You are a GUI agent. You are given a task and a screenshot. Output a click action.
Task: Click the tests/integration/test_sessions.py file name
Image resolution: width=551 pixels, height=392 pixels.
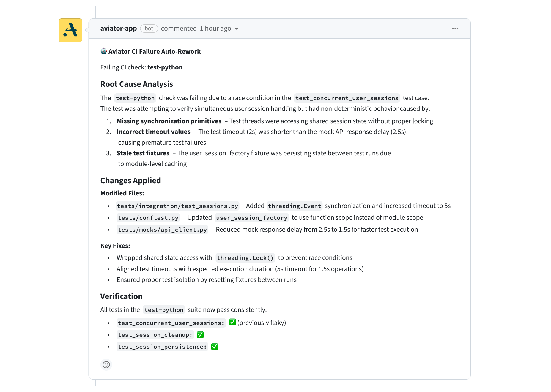(177, 206)
